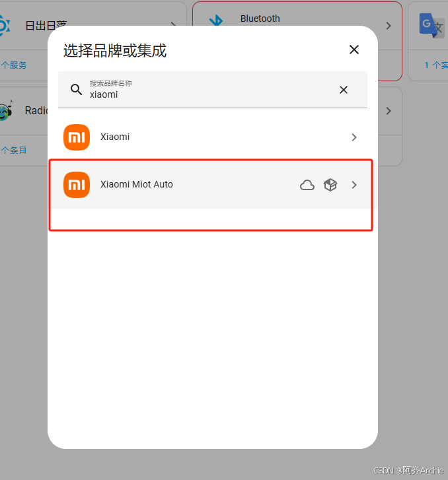
Task: Open the Google Translate integration icon
Action: click(x=431, y=25)
